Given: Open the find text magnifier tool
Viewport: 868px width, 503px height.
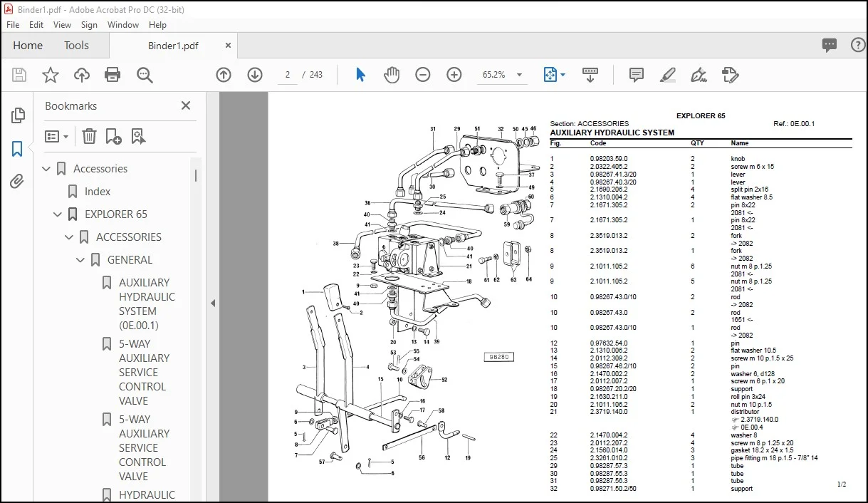Looking at the screenshot, I should 145,75.
